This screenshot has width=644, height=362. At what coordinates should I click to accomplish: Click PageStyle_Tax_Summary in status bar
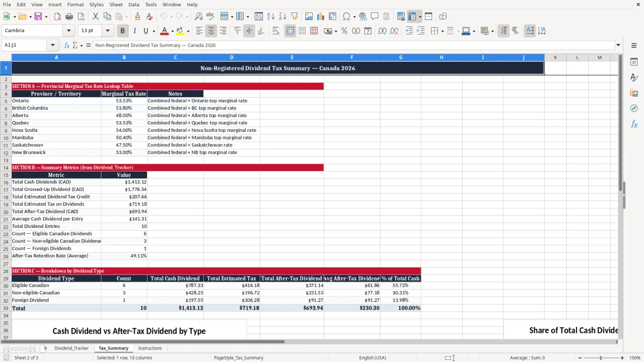point(239,358)
